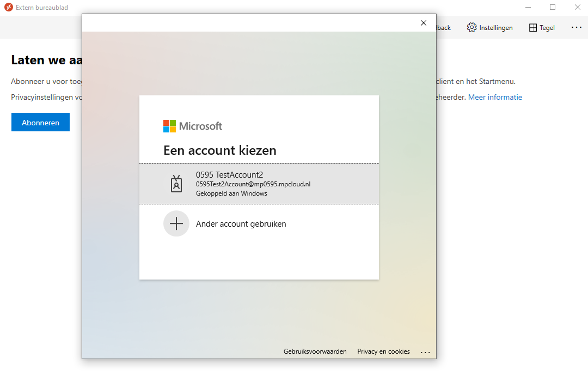588x376 pixels.
Task: Click the email 0595Test2Account@mp0595.mpcloud.nl
Action: click(x=253, y=184)
